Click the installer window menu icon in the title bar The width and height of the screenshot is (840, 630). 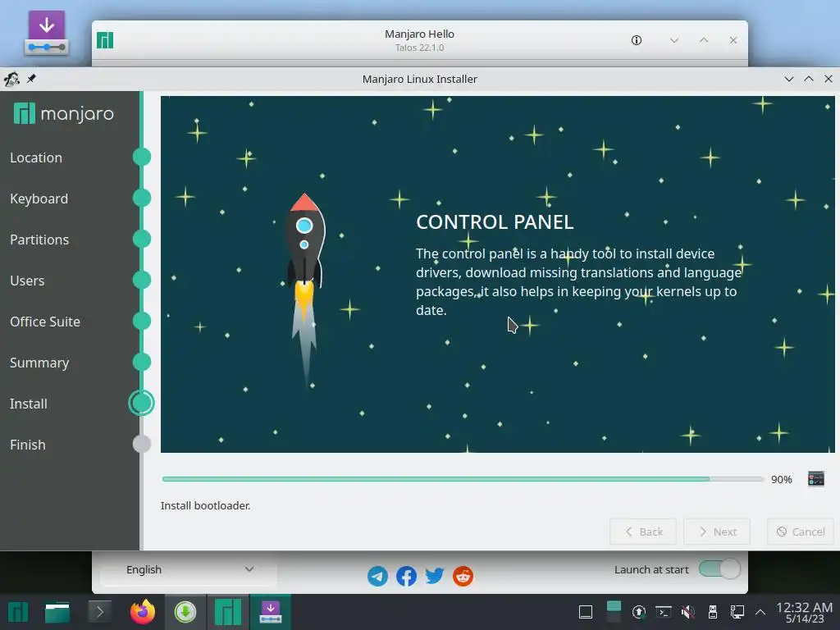coord(11,79)
